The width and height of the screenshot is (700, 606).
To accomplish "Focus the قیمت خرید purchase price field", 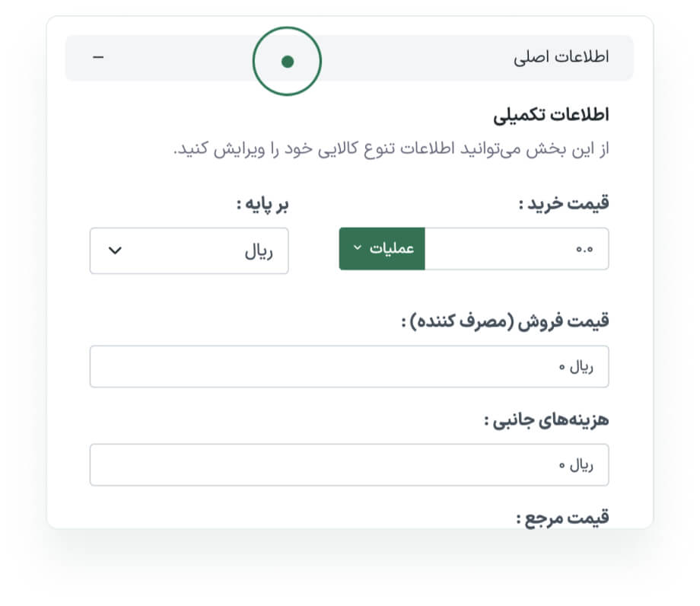I will click(x=516, y=249).
